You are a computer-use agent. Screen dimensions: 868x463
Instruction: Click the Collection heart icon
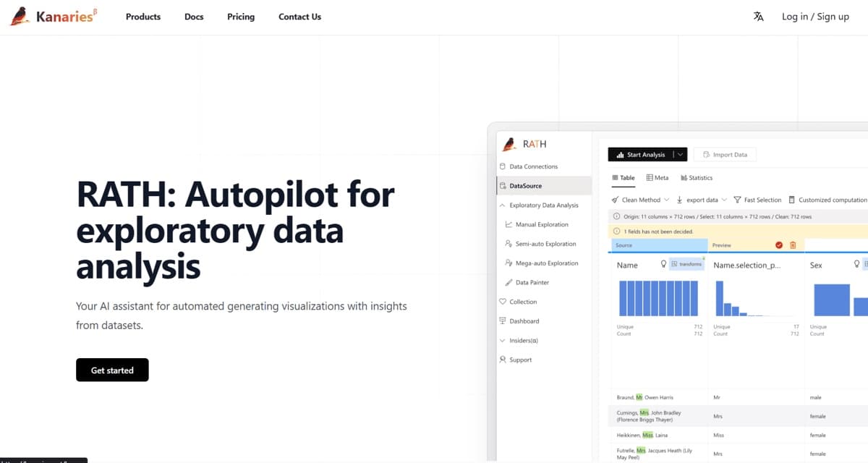(x=503, y=302)
